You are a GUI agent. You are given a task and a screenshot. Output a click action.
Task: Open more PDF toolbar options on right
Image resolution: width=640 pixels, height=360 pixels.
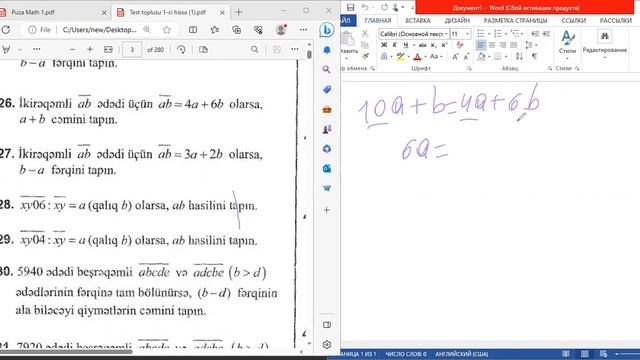point(295,49)
